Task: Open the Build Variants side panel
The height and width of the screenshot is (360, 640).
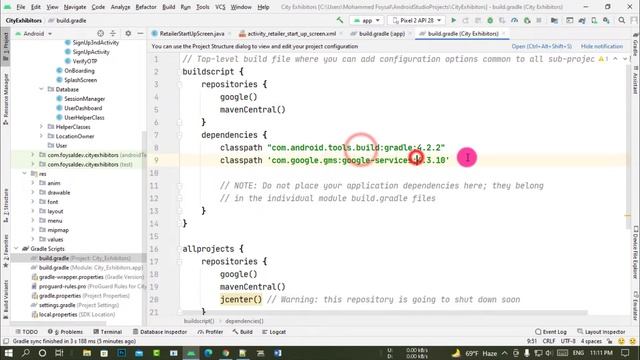Action: (5, 300)
